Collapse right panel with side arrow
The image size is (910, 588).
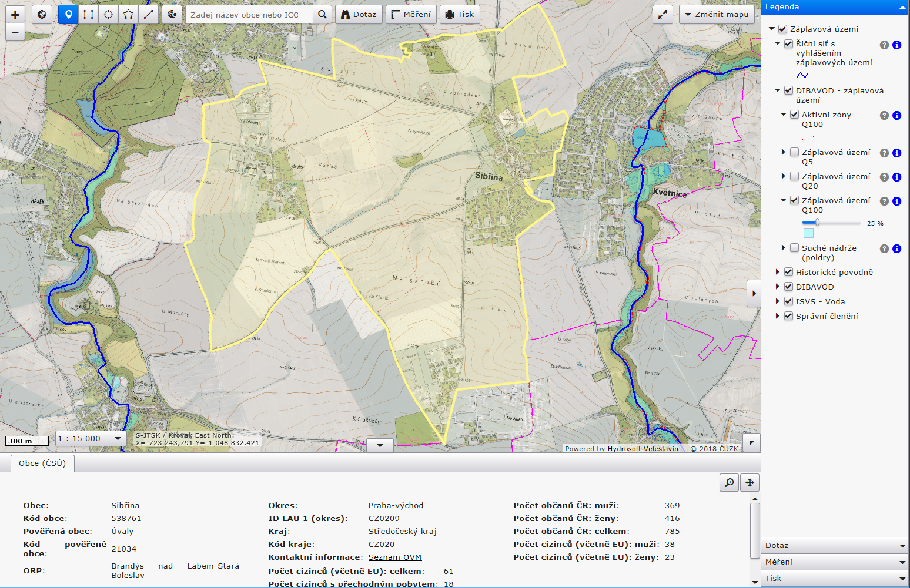click(754, 294)
